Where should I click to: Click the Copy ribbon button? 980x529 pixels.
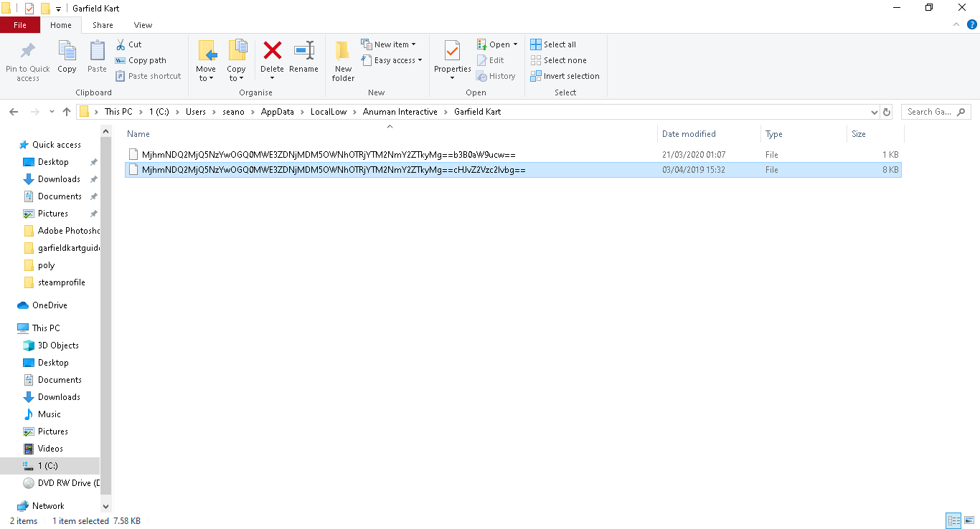(x=67, y=57)
